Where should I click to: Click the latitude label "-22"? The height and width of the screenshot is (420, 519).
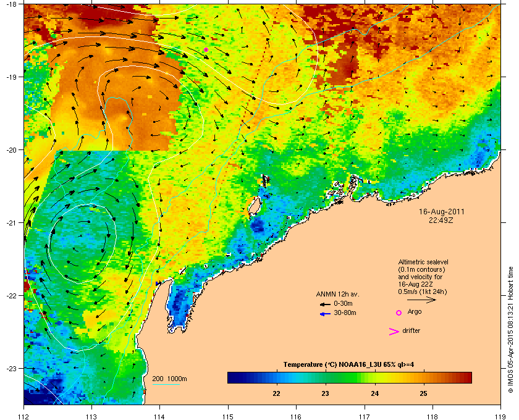pos(11,296)
